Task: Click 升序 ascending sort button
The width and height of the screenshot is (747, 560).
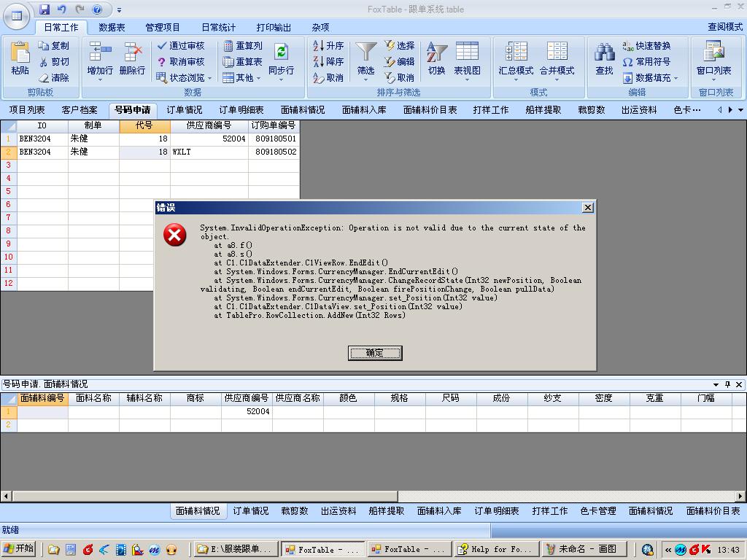Action: (328, 45)
